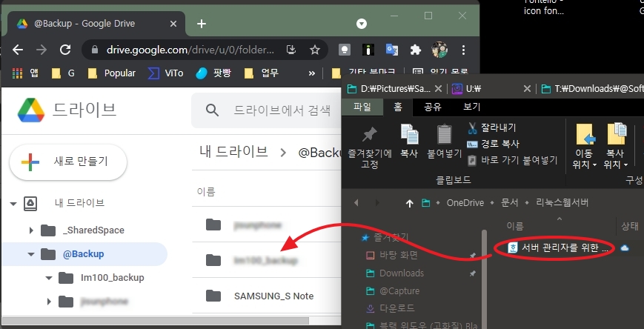644x329 pixels.
Task: Select _SharedSpace in Drive sidebar
Action: click(93, 230)
